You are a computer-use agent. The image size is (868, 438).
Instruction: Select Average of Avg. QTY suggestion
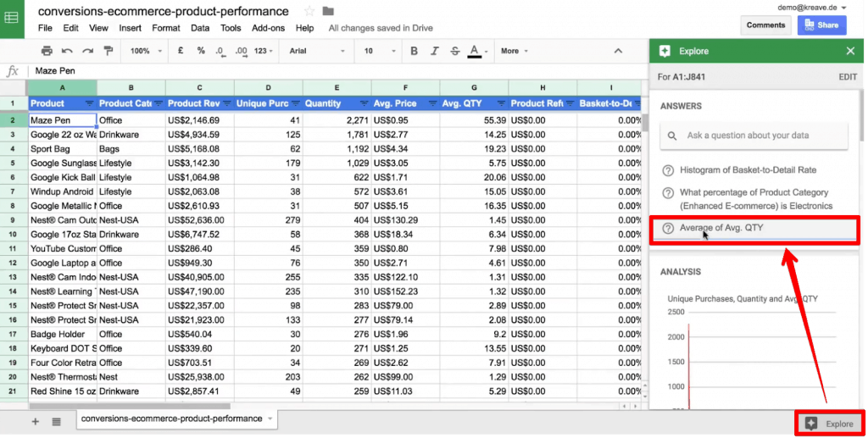pyautogui.click(x=721, y=228)
